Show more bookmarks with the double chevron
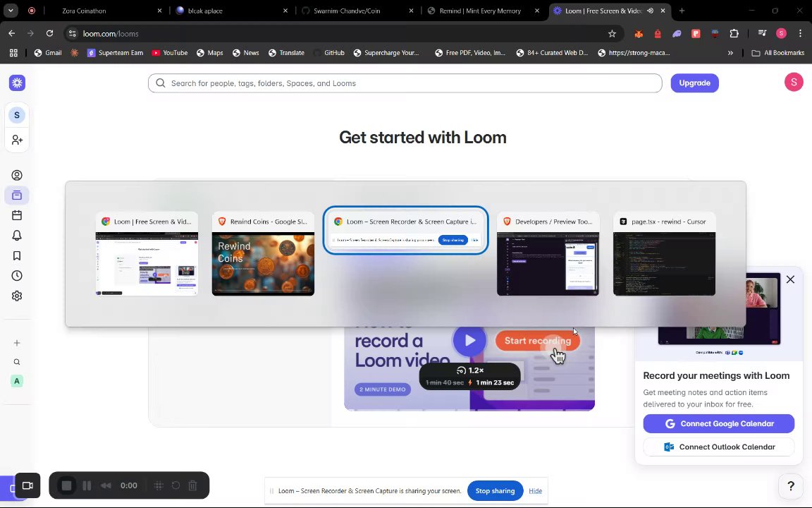The height and width of the screenshot is (508, 812). (730, 53)
